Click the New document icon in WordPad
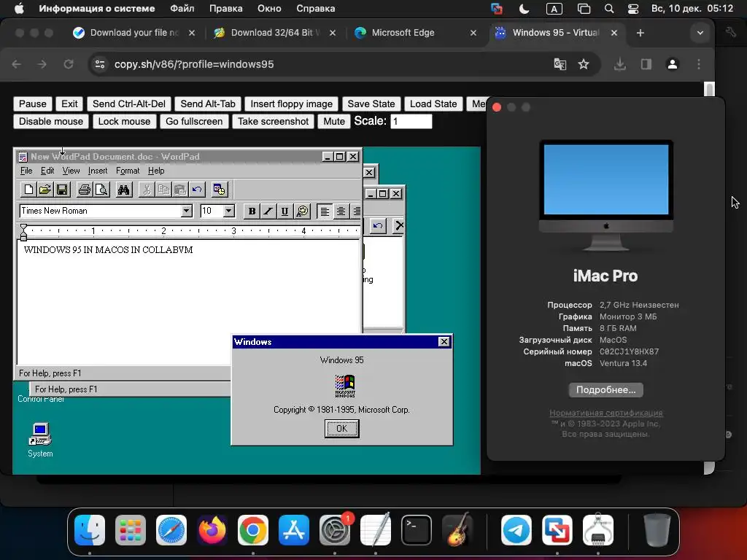The width and height of the screenshot is (747, 560). tap(28, 190)
